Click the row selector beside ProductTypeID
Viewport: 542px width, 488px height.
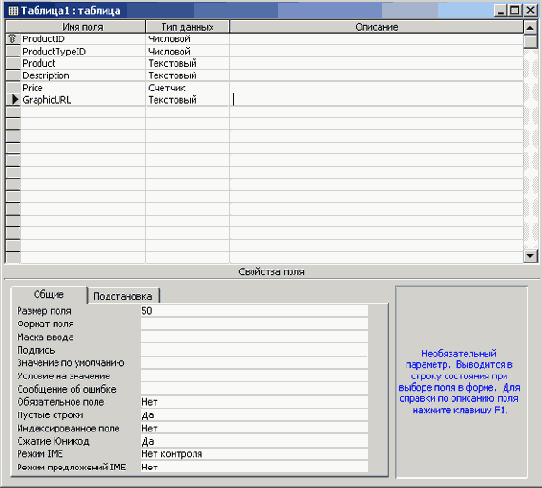[13, 51]
